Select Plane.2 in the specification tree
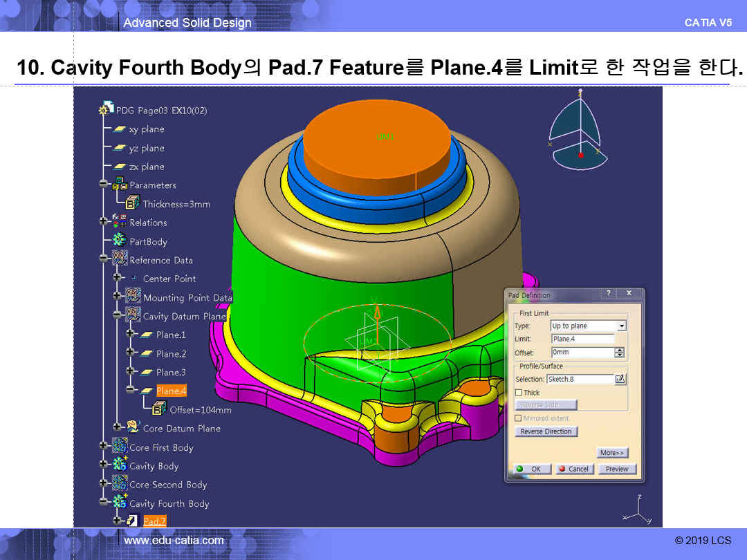The width and height of the screenshot is (747, 560). coord(171,353)
